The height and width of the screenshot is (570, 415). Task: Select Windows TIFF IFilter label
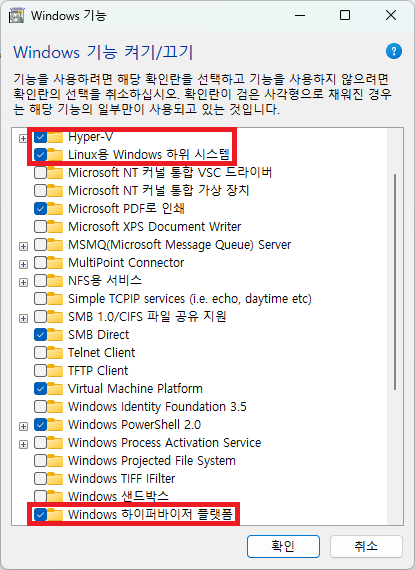tap(121, 479)
